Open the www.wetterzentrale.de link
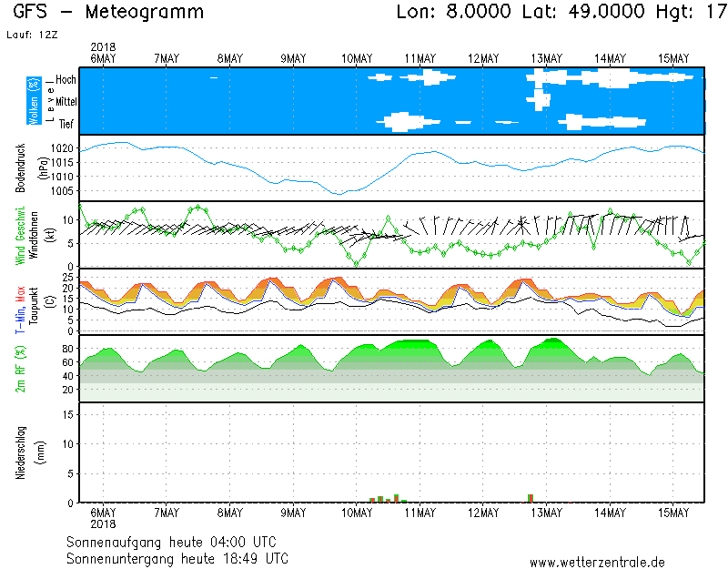Viewport: 728px width, 569px height. [597, 563]
